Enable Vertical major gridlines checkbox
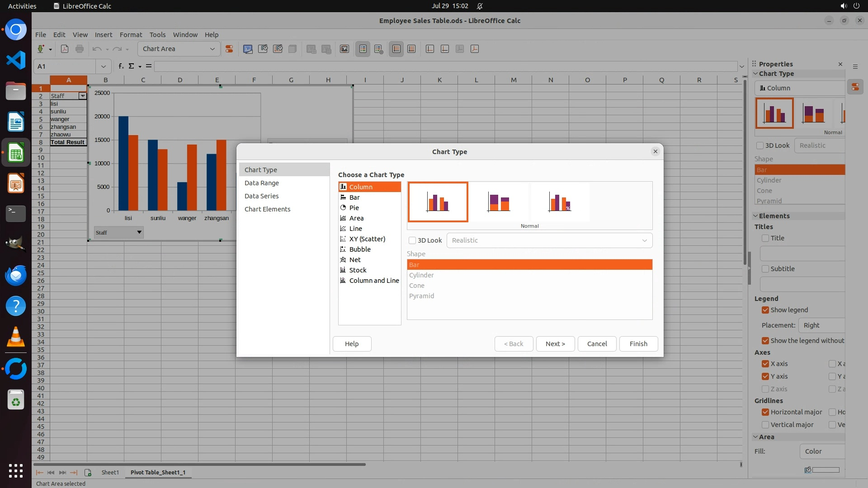 [765, 425]
